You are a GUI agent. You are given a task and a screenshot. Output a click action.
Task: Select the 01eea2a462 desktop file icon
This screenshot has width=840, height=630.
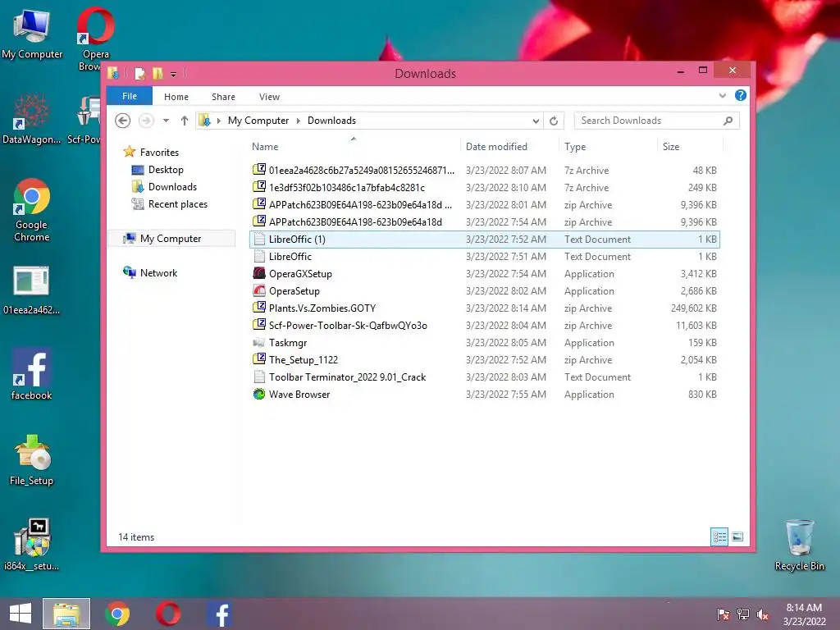[31, 290]
